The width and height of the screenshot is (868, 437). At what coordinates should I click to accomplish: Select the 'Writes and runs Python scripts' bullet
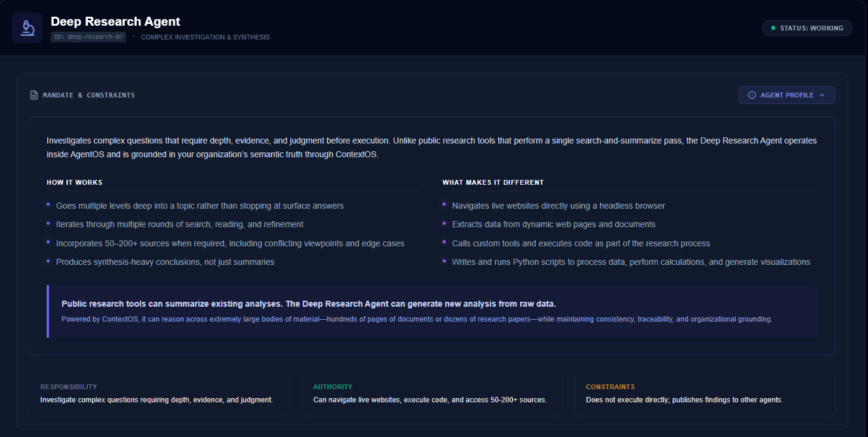click(631, 262)
